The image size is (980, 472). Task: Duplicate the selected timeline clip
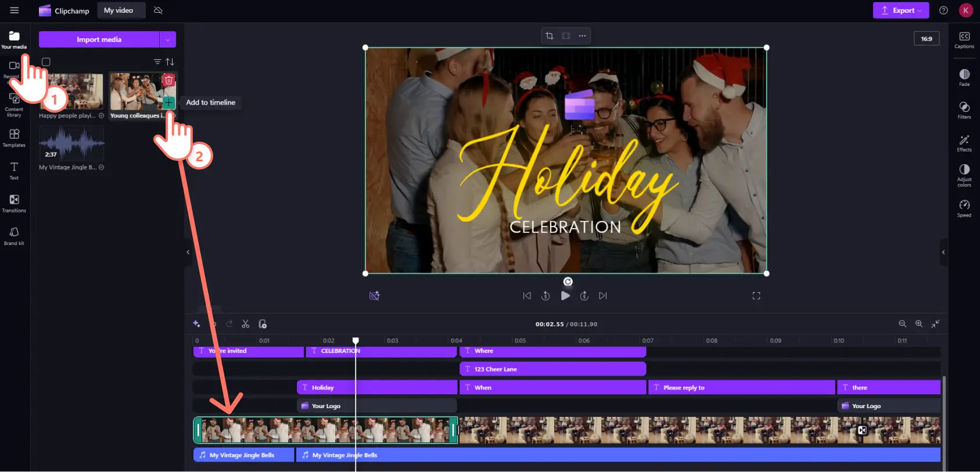263,324
